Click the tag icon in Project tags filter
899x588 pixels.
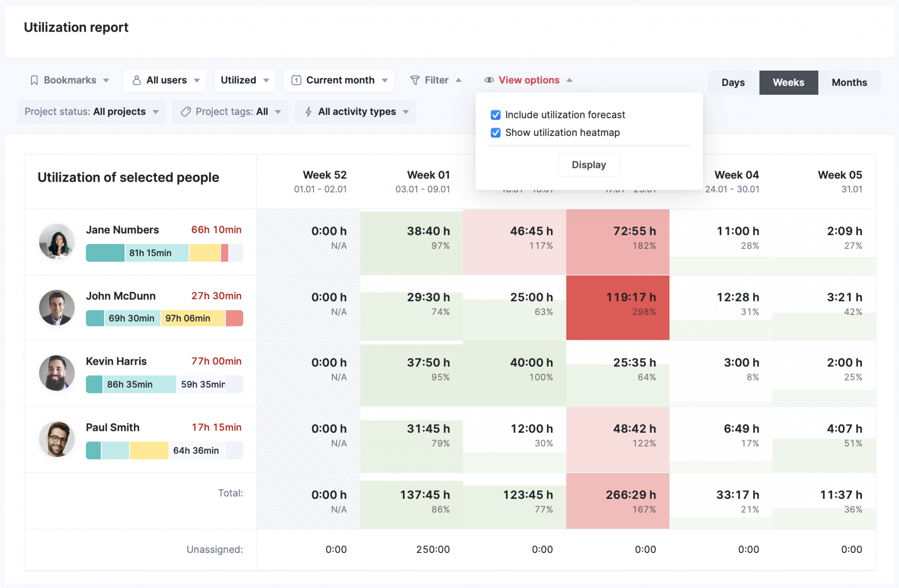point(186,111)
